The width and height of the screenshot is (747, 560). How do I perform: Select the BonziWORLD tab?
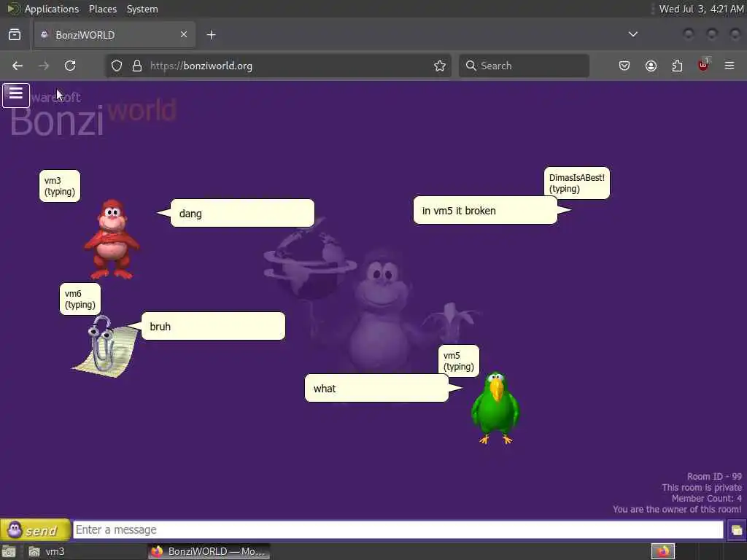click(115, 35)
